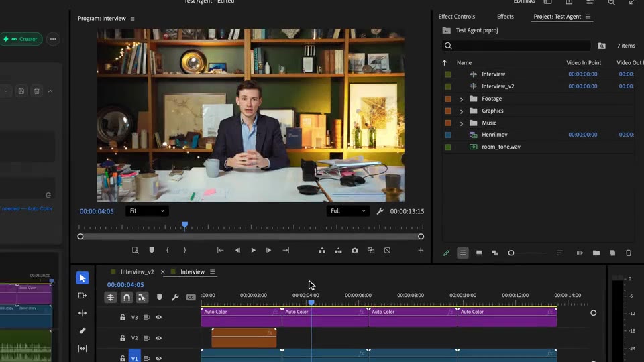Viewport: 644px width, 362px height.
Task: Click the Extract button
Action: pyautogui.click(x=338, y=250)
